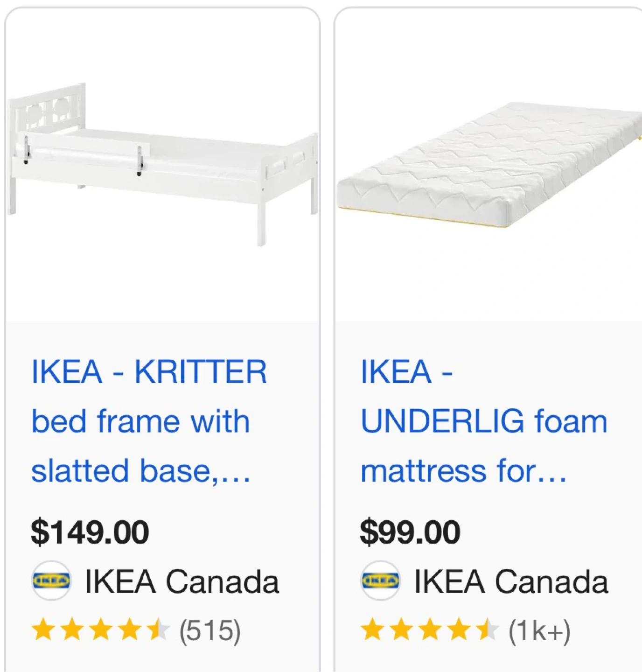
Task: Click the half-filled star in the UNDERLIG rating
Action: click(488, 630)
